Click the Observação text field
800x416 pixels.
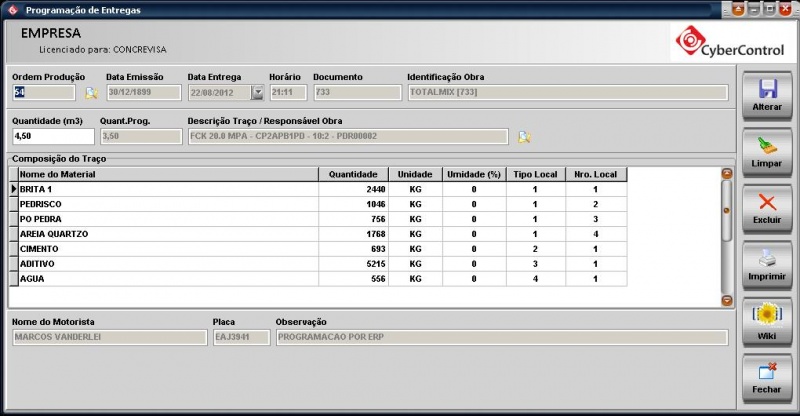(x=501, y=337)
